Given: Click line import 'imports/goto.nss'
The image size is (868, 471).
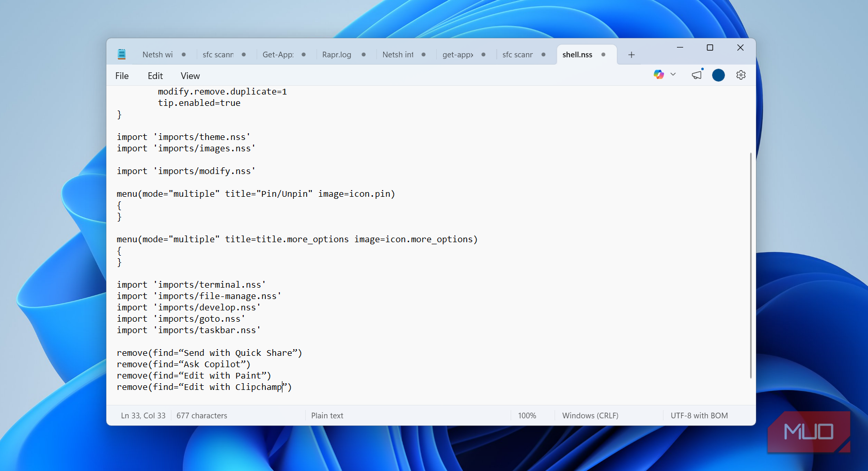Looking at the screenshot, I should tap(181, 319).
